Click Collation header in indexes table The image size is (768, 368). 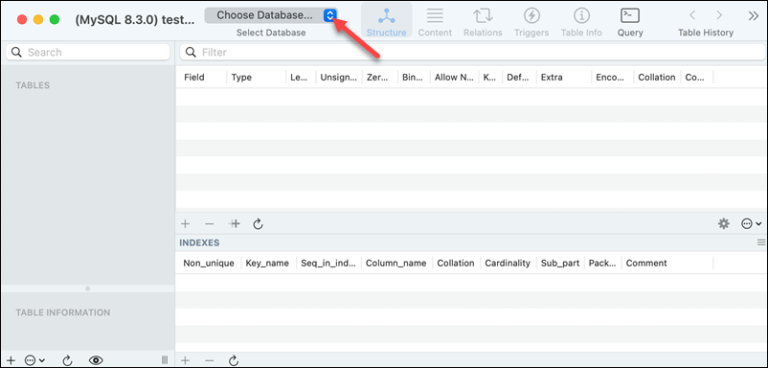(x=456, y=263)
